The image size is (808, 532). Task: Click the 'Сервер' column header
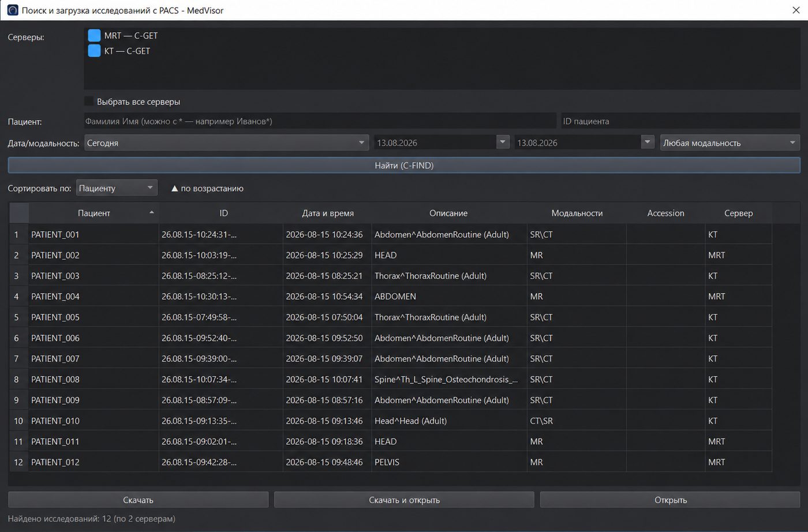739,213
